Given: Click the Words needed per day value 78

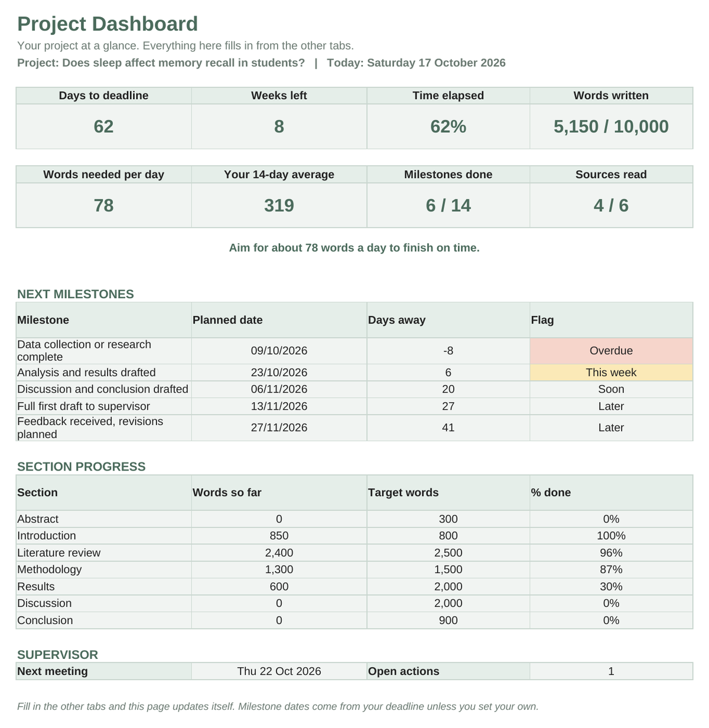Looking at the screenshot, I should [x=103, y=205].
